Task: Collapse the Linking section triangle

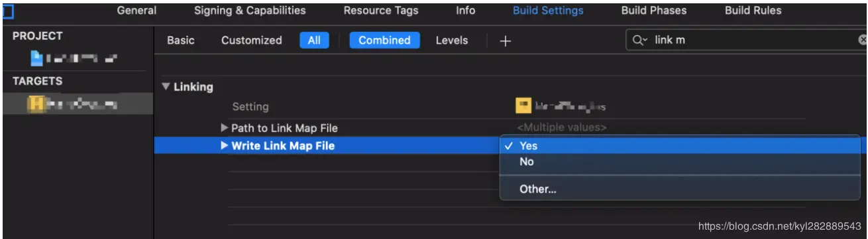Action: (x=166, y=86)
